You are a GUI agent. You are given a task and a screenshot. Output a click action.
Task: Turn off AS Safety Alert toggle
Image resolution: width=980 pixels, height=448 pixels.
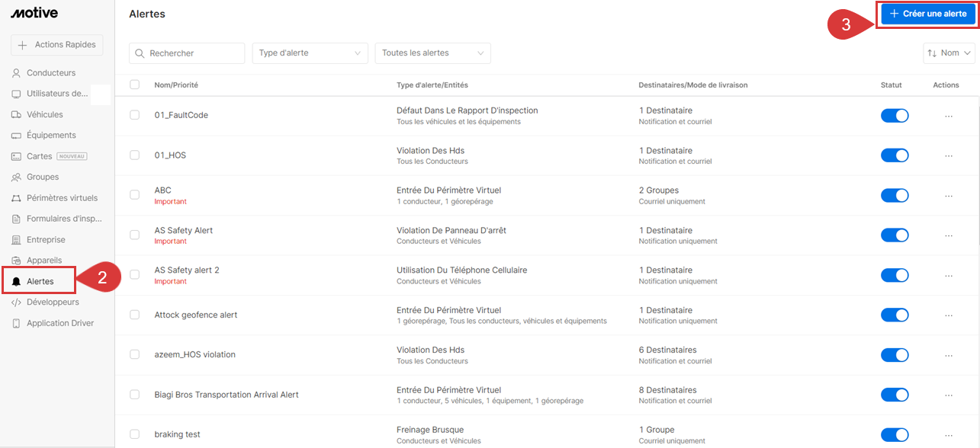[x=895, y=235]
